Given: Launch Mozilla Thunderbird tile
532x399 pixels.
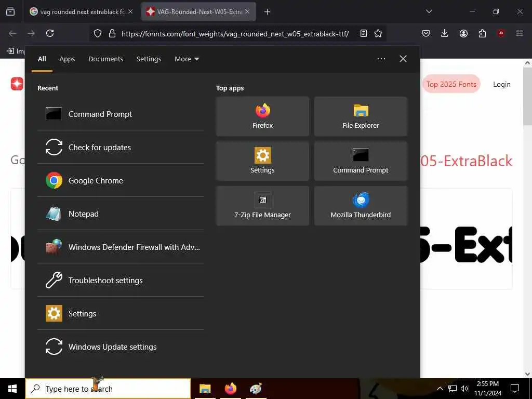Looking at the screenshot, I should (x=361, y=206).
